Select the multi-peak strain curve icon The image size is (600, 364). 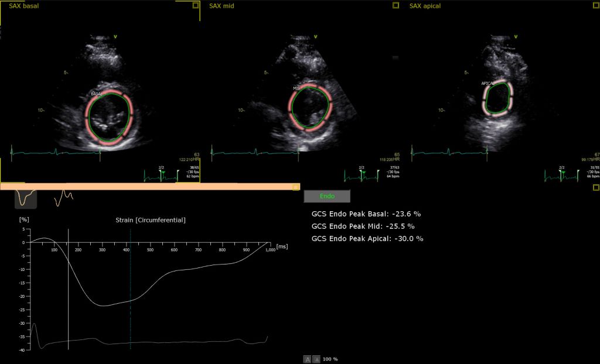(x=64, y=198)
